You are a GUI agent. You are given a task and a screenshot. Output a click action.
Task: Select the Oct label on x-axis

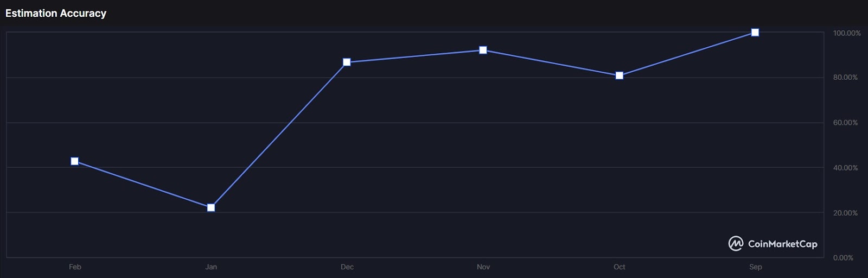[619, 267]
